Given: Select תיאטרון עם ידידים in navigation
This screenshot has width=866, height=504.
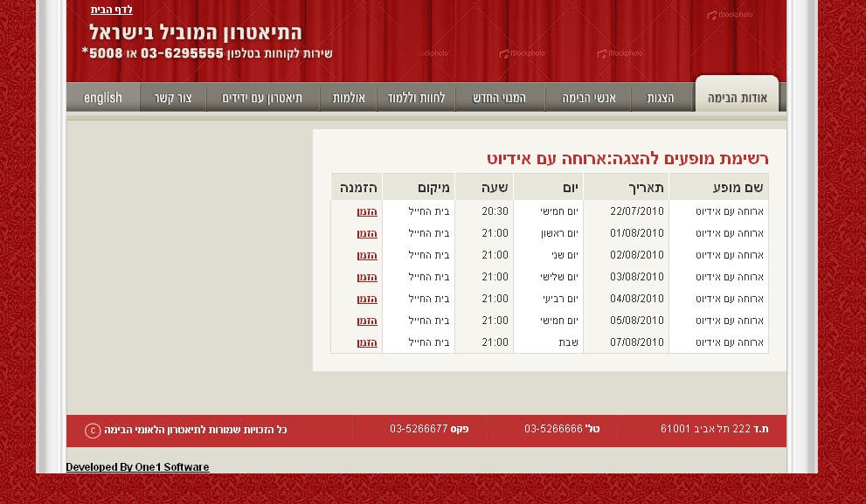Looking at the screenshot, I should click(262, 98).
